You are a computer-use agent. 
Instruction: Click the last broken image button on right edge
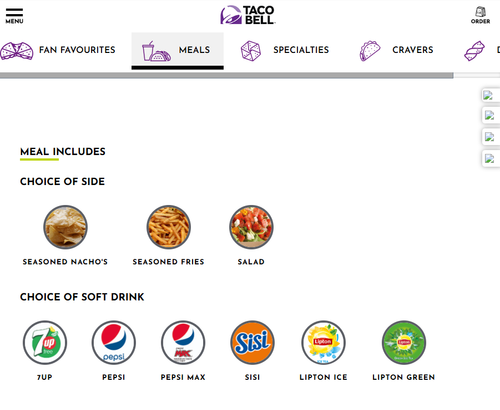click(x=490, y=159)
